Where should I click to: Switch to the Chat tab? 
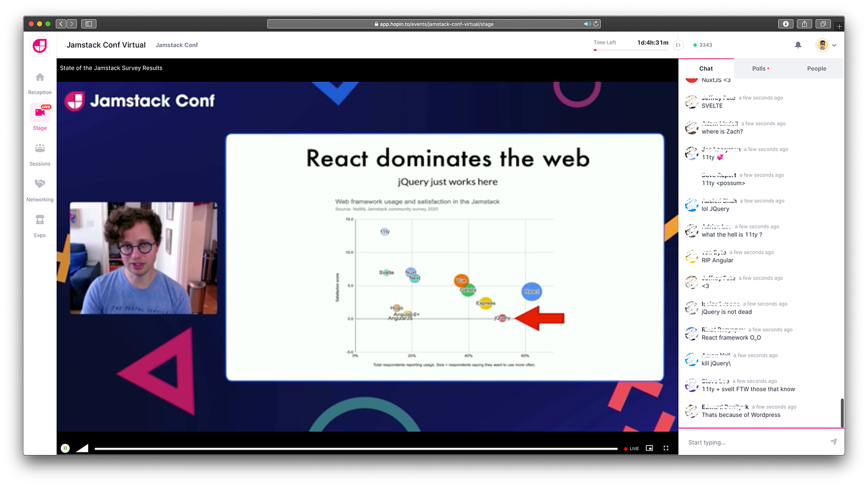tap(706, 69)
